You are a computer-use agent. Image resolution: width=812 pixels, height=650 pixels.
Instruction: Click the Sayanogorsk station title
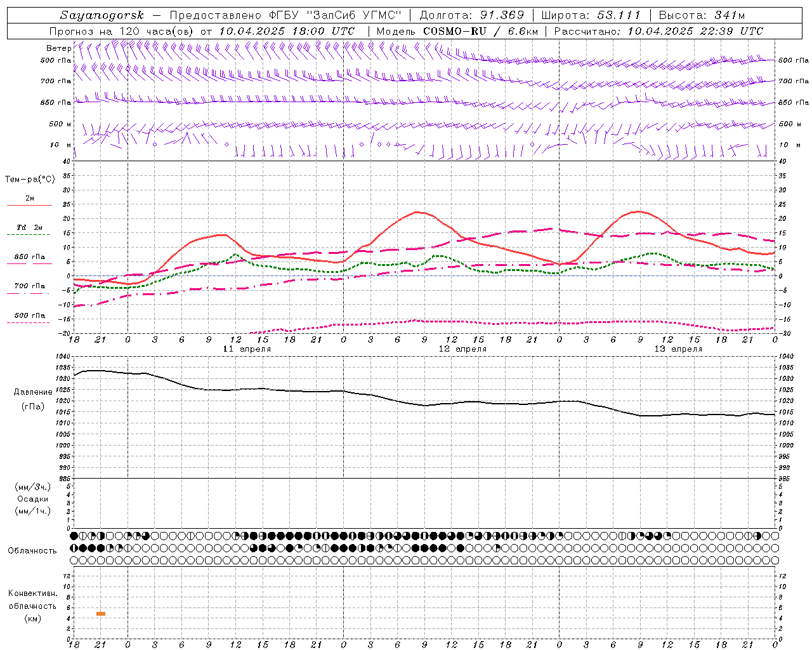[102, 15]
